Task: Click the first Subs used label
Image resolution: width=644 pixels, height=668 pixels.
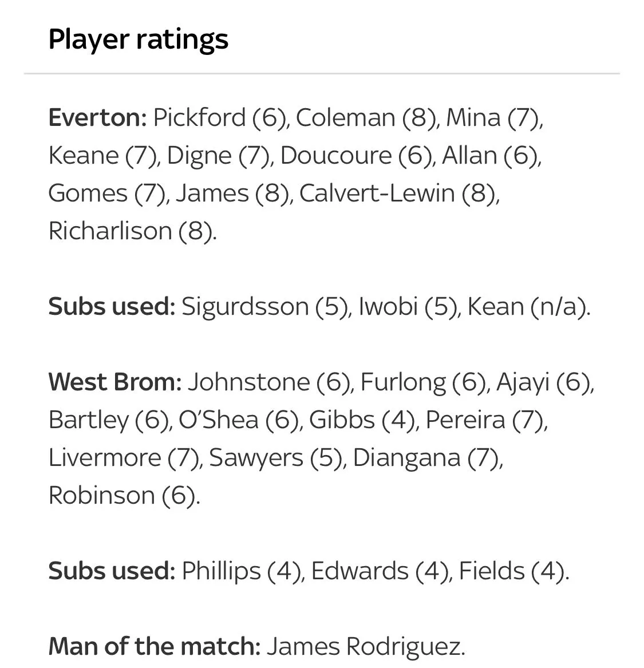Action: 111,307
